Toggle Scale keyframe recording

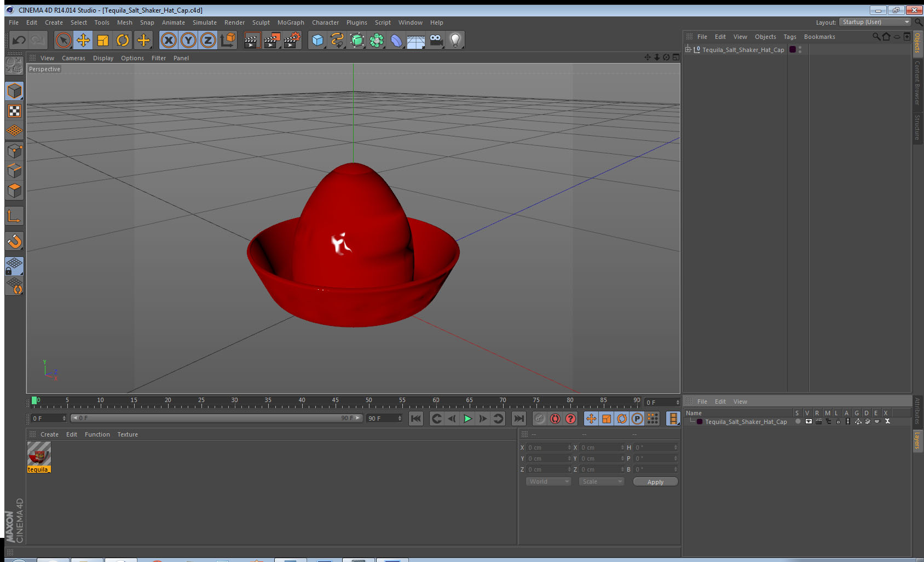[607, 418]
